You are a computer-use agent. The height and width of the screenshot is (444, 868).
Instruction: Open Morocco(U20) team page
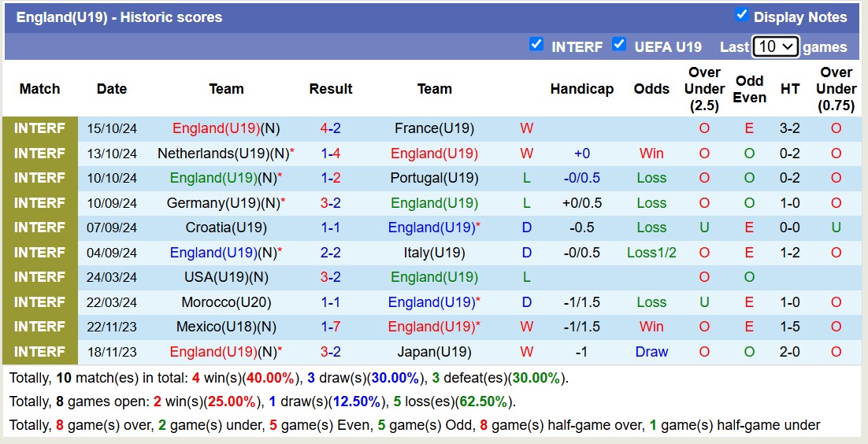[x=226, y=302]
